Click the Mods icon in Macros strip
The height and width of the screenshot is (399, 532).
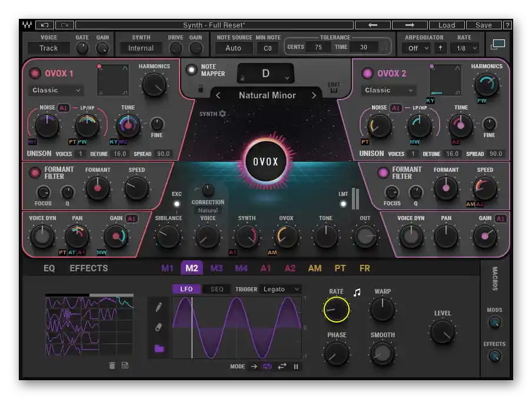click(494, 322)
